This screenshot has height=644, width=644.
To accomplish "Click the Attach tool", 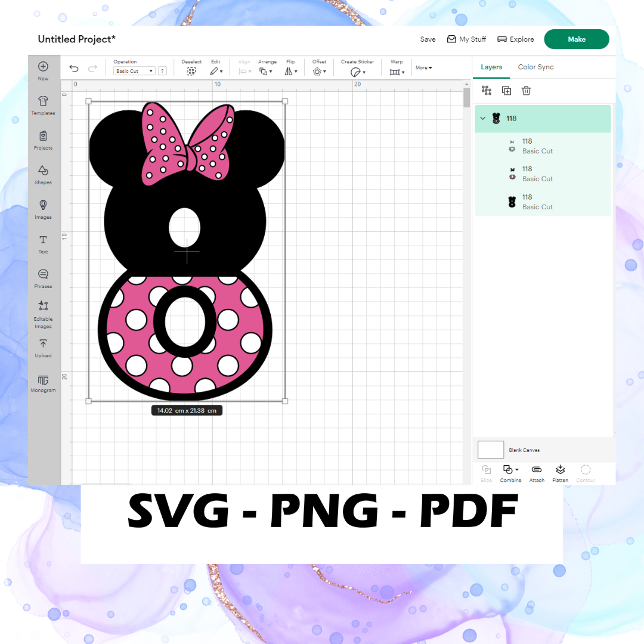I will click(x=537, y=473).
